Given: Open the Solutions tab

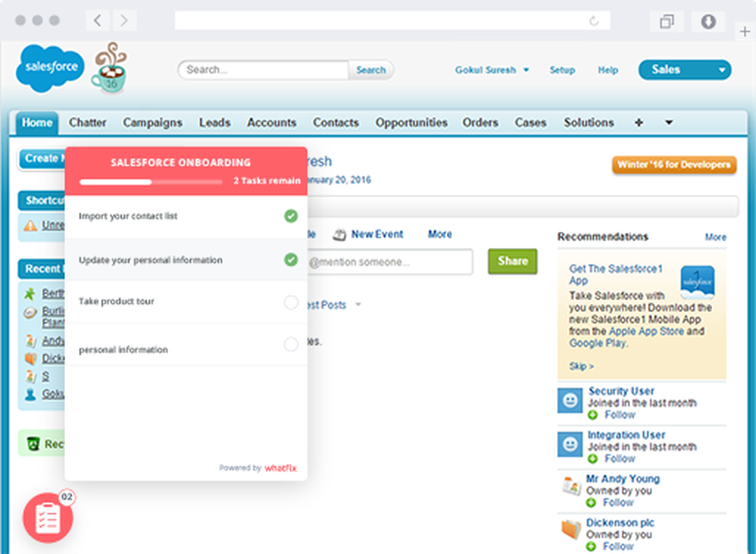Looking at the screenshot, I should point(589,122).
